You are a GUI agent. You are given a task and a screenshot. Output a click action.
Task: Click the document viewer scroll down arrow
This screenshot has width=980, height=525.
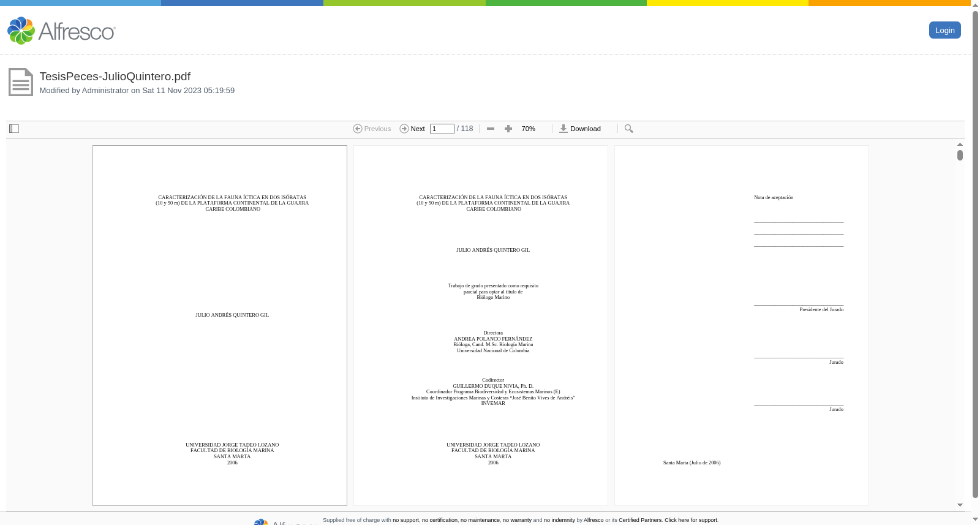point(960,505)
